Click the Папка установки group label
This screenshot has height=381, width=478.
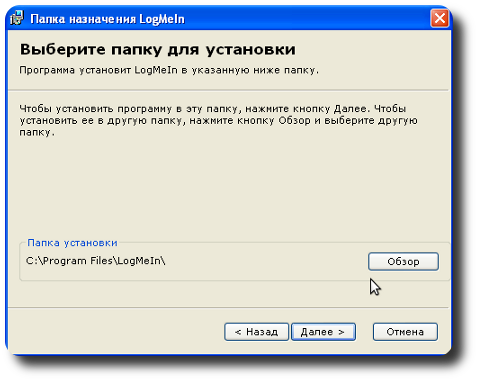(72, 243)
